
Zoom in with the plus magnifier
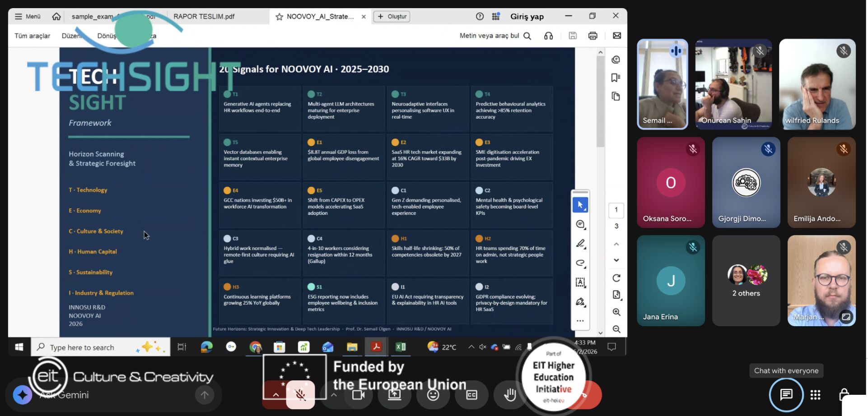[x=616, y=312]
